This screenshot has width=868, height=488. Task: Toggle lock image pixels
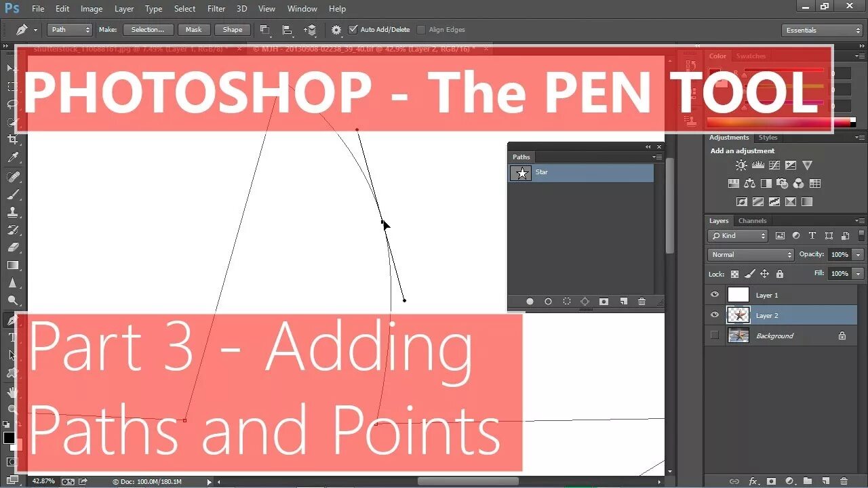point(749,274)
